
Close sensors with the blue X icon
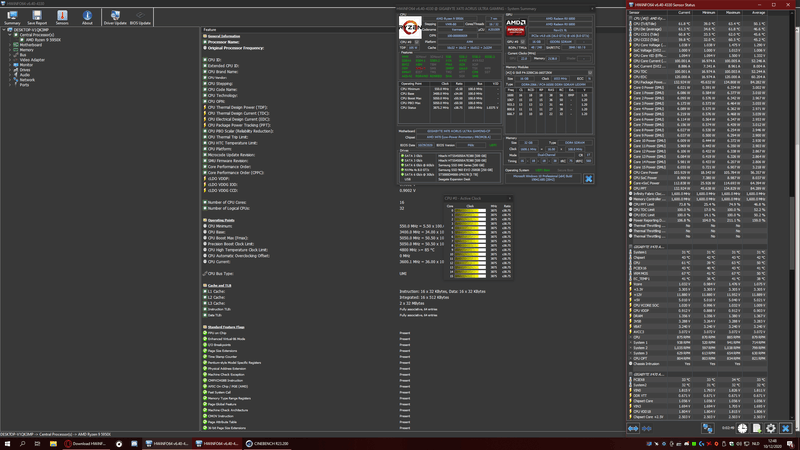click(x=786, y=429)
